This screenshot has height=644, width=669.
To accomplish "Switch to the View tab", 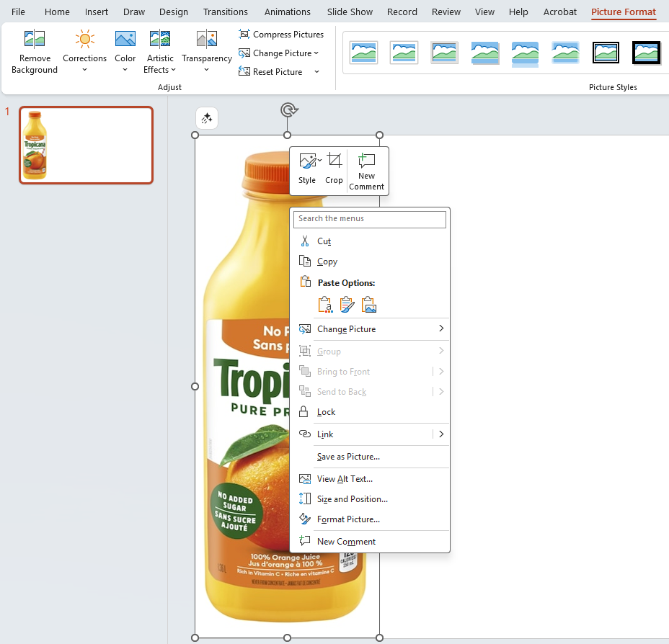I will pyautogui.click(x=484, y=12).
